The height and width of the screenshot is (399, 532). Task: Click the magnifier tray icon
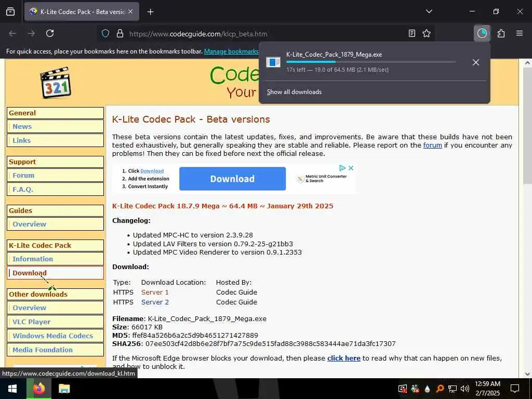click(440, 389)
